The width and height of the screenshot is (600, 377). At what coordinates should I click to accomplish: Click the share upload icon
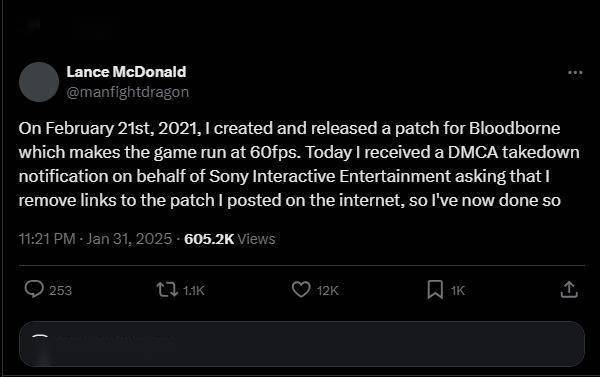pos(569,289)
